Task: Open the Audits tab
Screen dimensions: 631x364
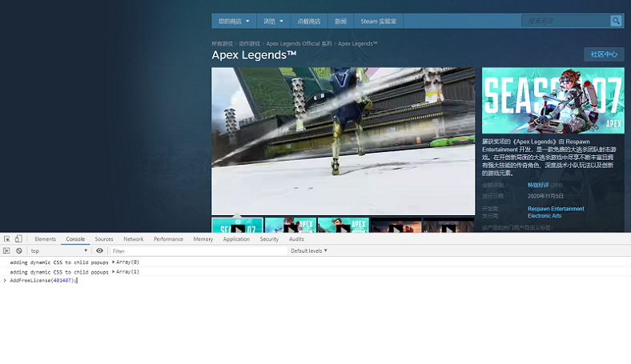Action: point(296,239)
